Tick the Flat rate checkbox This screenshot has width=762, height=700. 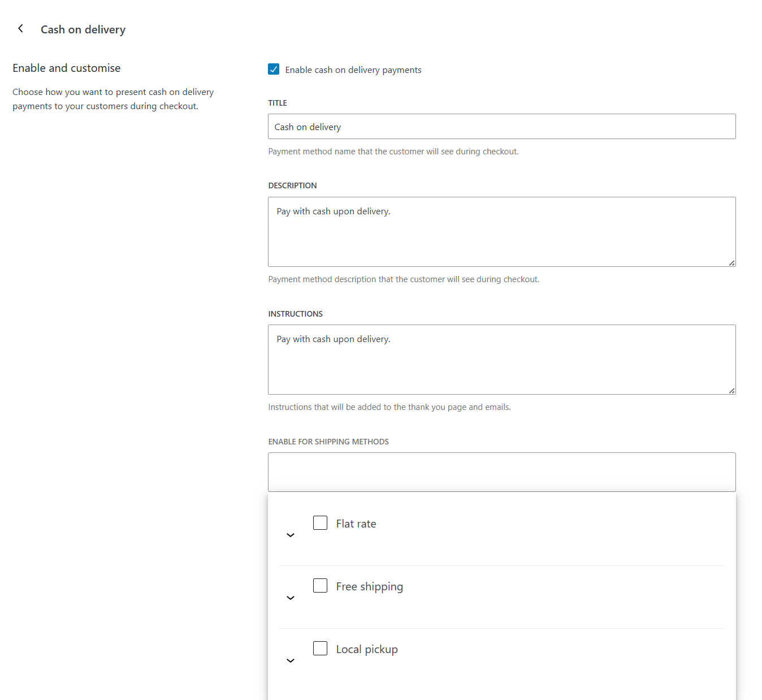[x=320, y=522]
